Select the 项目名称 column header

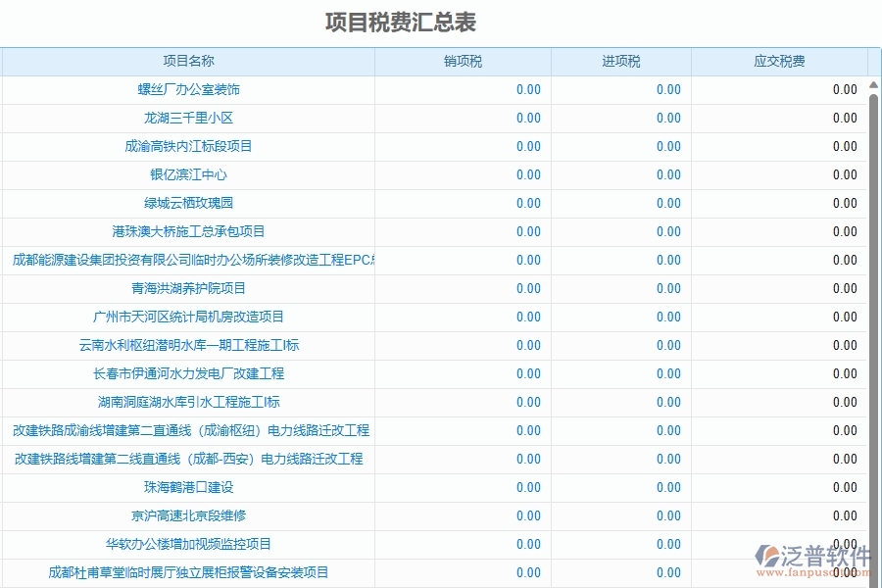click(x=188, y=60)
